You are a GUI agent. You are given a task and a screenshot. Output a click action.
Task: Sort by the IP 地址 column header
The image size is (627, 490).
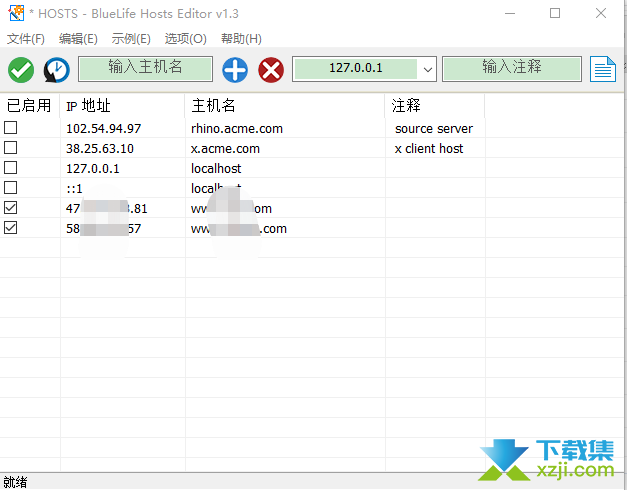[122, 106]
